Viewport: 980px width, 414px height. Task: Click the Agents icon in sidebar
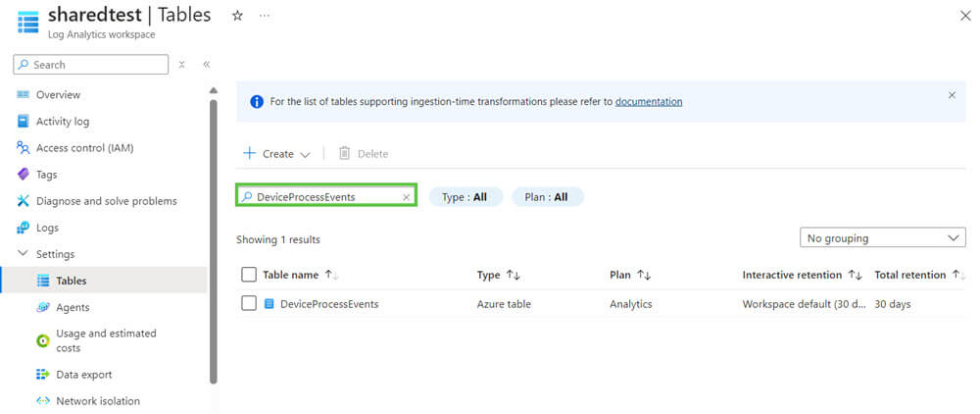pyautogui.click(x=43, y=307)
